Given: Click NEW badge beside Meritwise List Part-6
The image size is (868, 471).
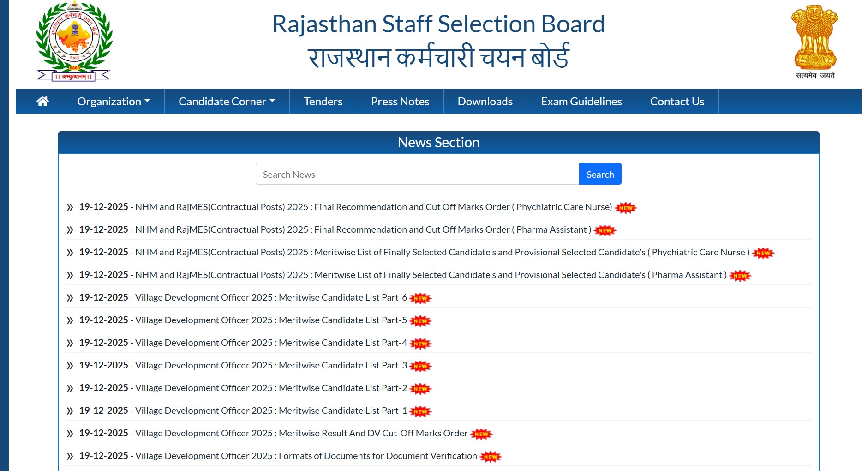Looking at the screenshot, I should pos(420,298).
